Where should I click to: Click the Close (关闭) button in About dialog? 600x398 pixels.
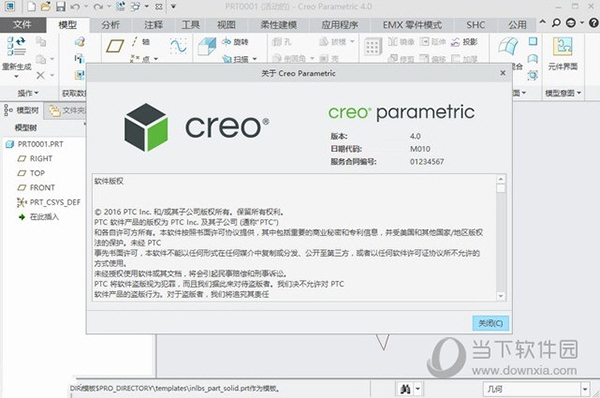tap(491, 323)
